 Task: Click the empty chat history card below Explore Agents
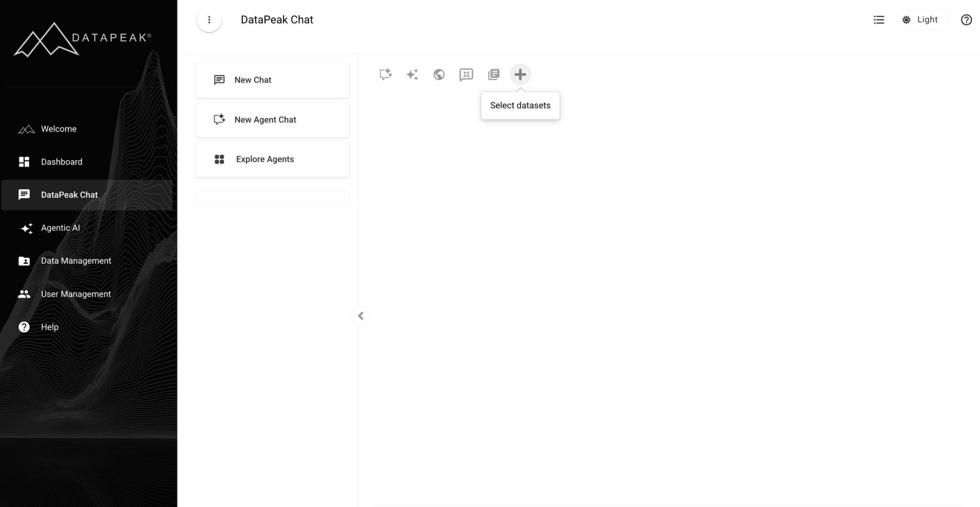tap(272, 198)
